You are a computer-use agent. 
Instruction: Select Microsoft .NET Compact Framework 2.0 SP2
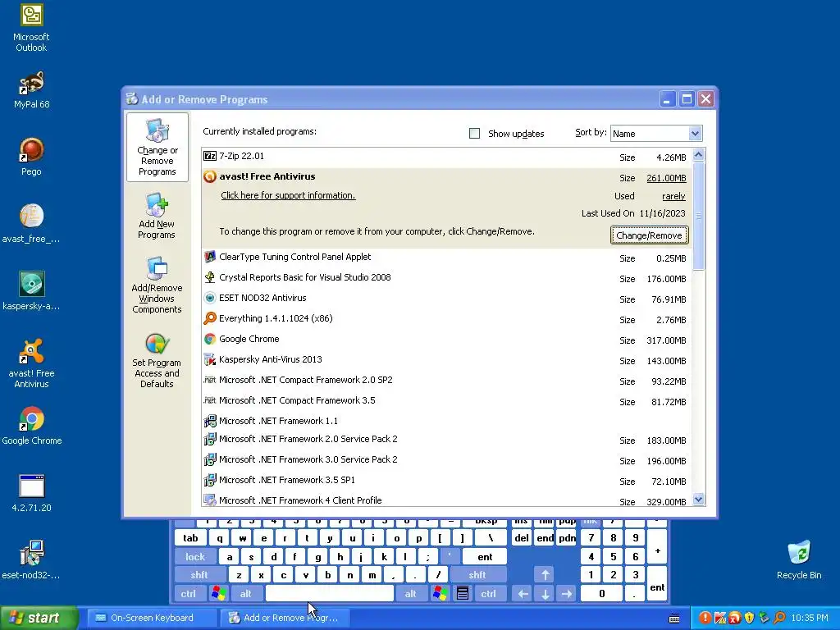pos(446,381)
